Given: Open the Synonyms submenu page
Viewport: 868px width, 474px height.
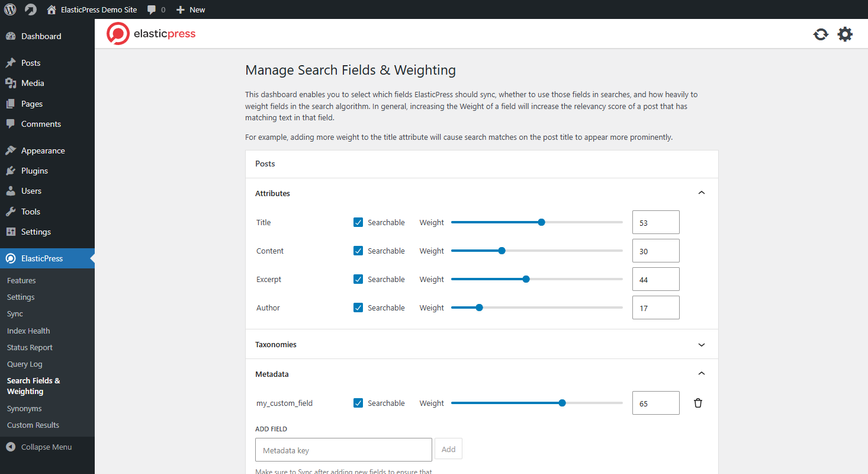Looking at the screenshot, I should [24, 408].
